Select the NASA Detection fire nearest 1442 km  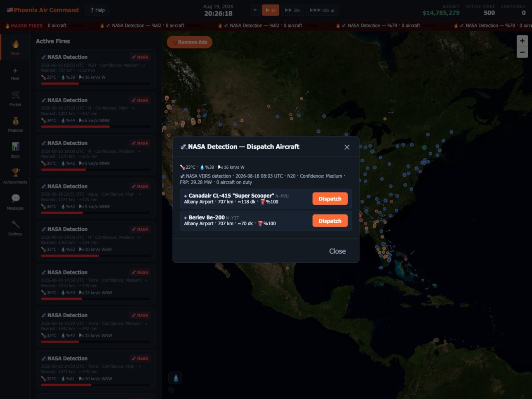pos(96,327)
